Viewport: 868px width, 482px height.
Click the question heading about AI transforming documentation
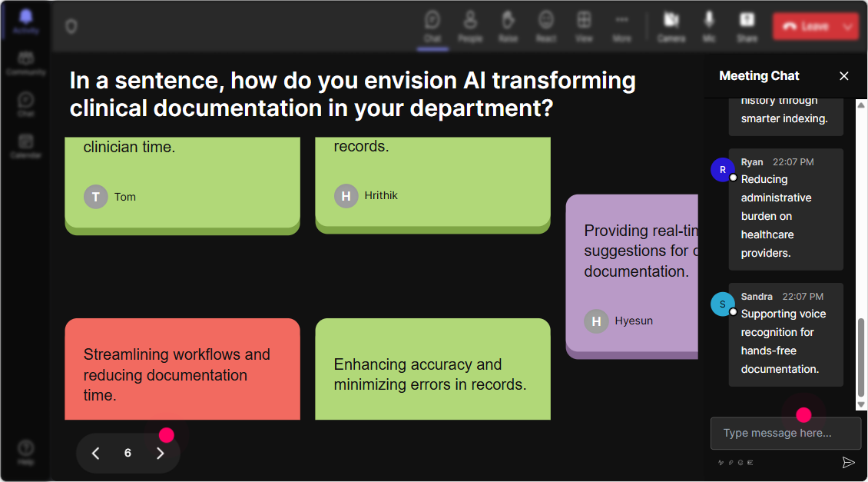click(x=353, y=95)
